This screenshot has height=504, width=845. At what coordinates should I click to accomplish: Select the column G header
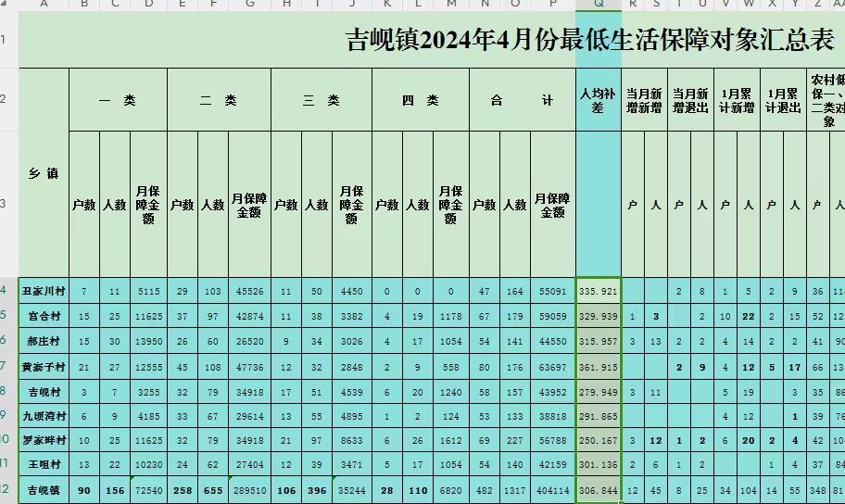[250, 6]
